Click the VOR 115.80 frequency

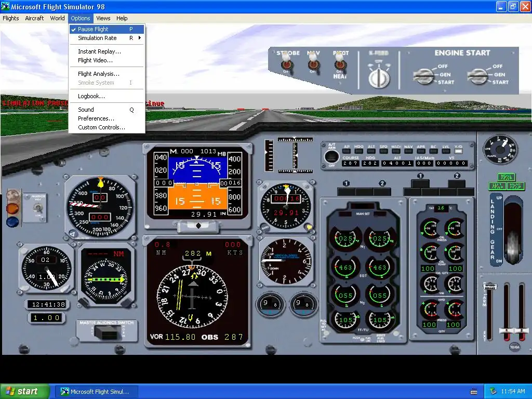(x=180, y=337)
